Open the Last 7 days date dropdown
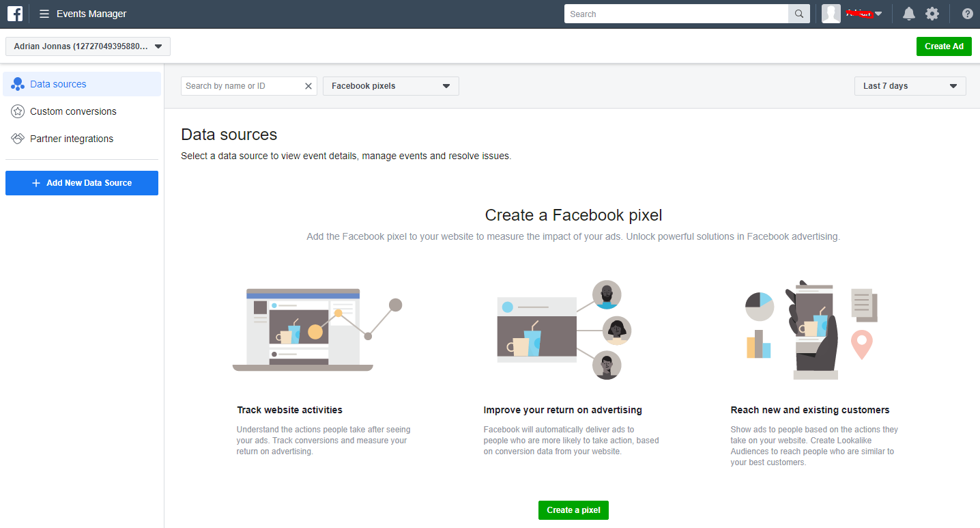Image resolution: width=980 pixels, height=528 pixels. point(910,86)
